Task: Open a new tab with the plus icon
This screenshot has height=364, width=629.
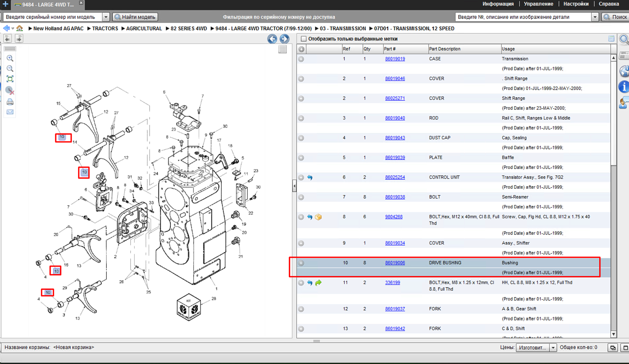Action: (x=5, y=4)
